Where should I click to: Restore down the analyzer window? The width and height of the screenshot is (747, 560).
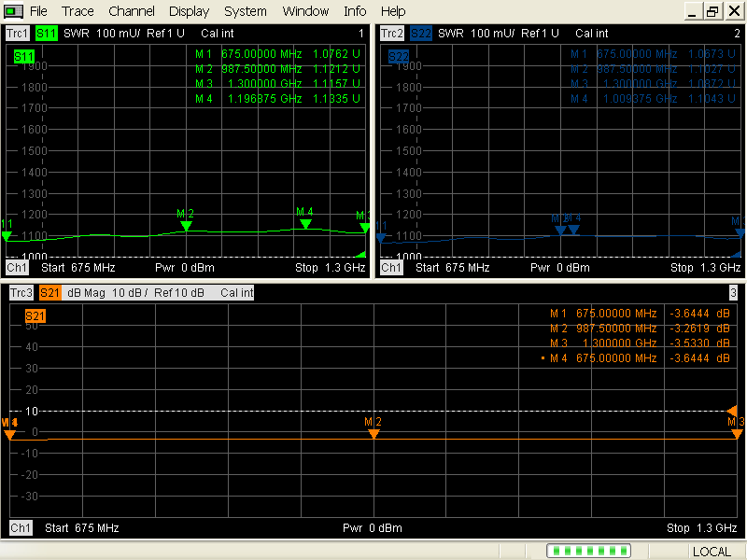(713, 11)
